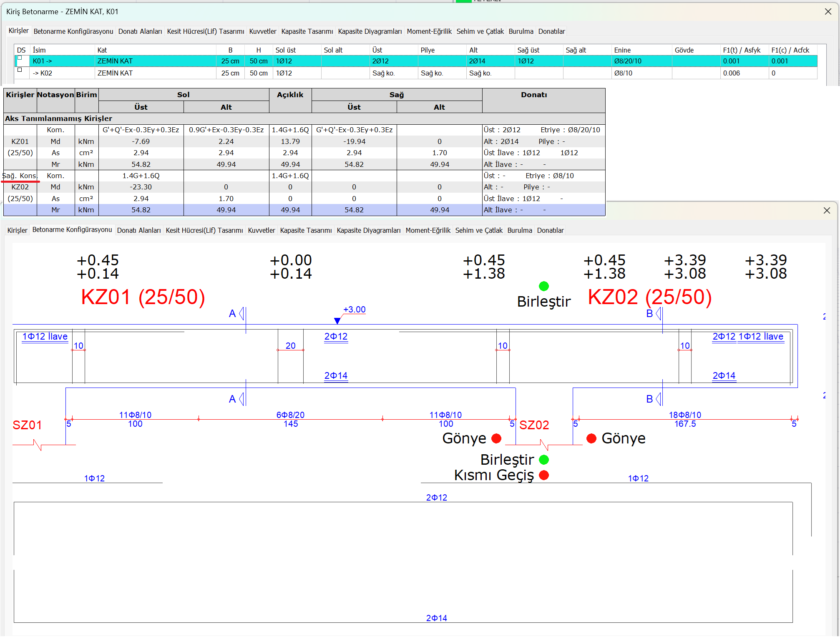Toggle green Birleştir dot below SZ02
This screenshot has height=637, width=840.
coord(543,460)
